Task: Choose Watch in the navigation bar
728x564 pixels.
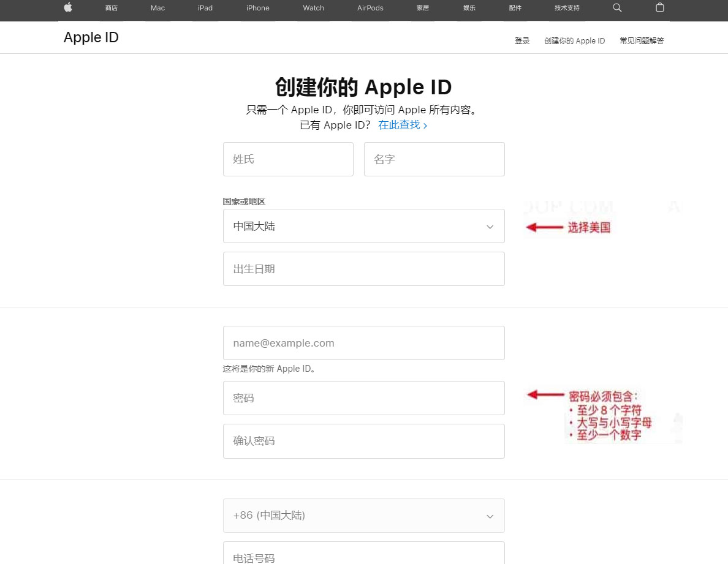Action: (313, 8)
